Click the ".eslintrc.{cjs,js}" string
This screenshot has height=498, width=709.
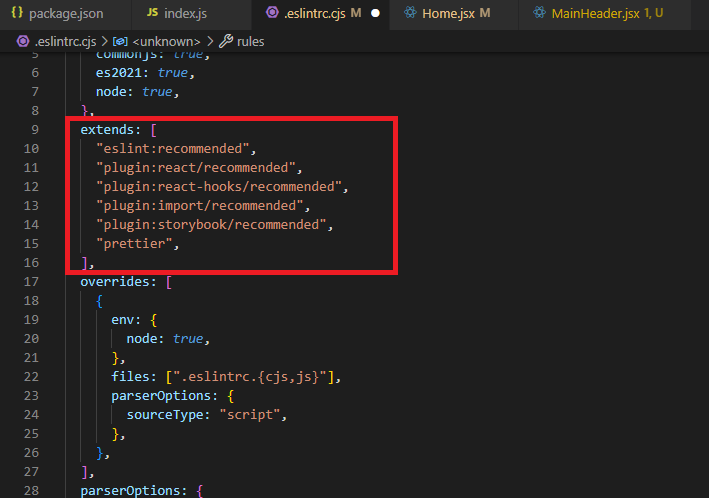[x=250, y=377]
